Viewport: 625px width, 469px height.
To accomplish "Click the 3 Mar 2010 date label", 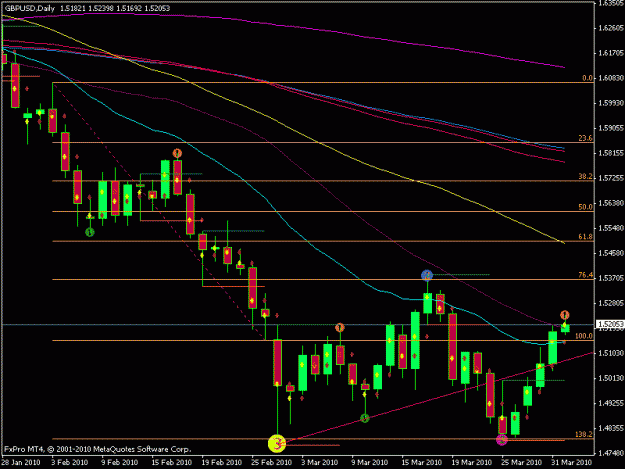I will pos(320,463).
